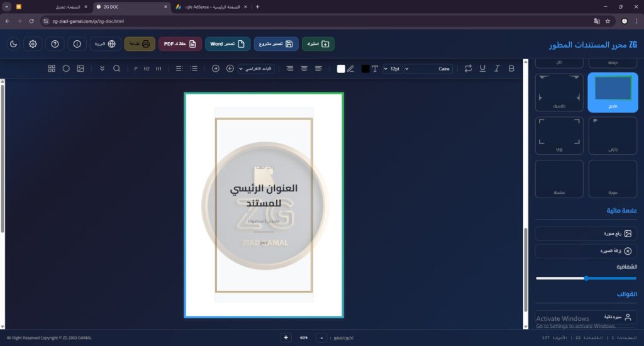The image size is (644, 346).
Task: Click the search magnifier icon
Action: (x=116, y=68)
